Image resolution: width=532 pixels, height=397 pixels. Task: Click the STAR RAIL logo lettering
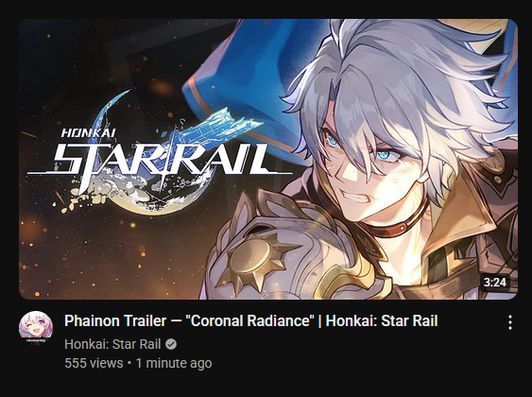(160, 158)
